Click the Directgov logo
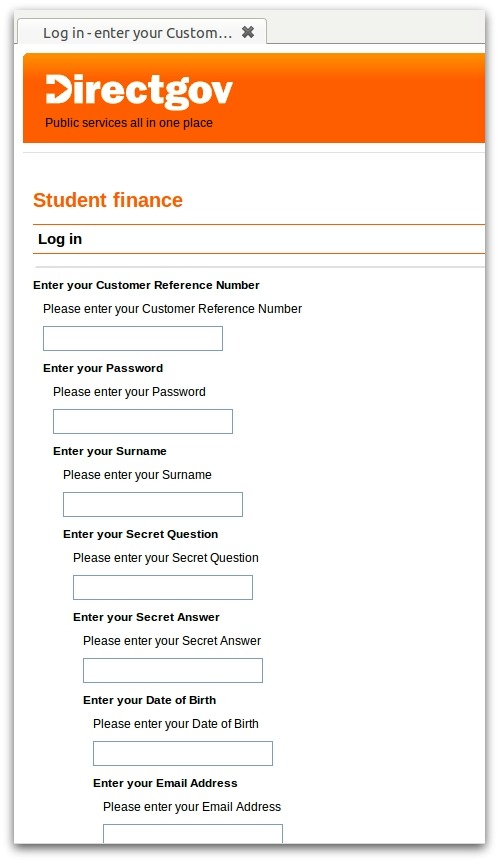This screenshot has width=499, height=862. [x=139, y=91]
